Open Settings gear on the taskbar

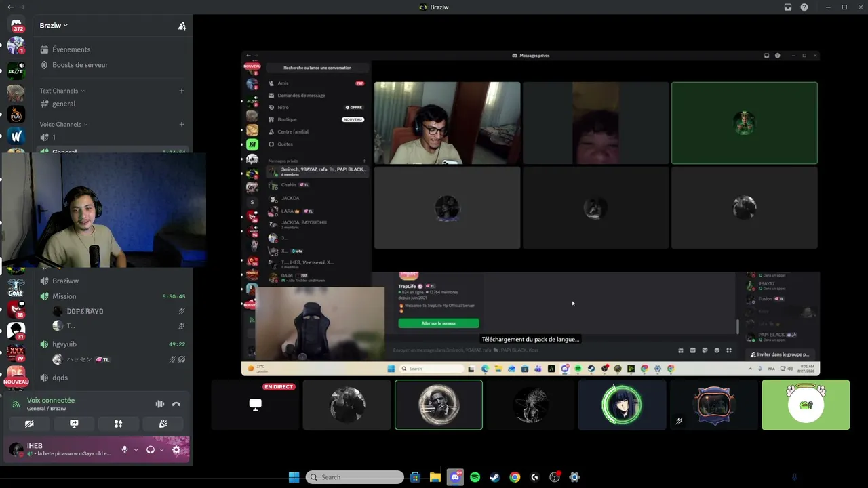(x=574, y=477)
